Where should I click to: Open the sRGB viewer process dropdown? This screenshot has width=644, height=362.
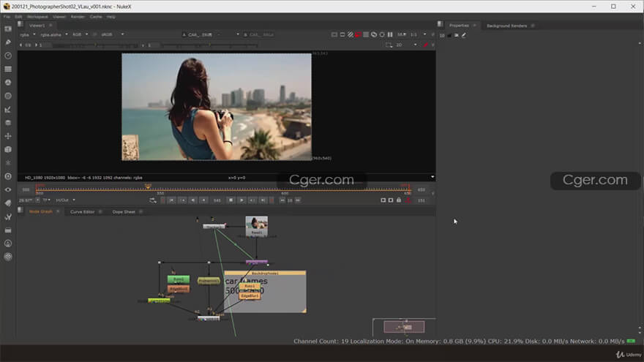(108, 34)
